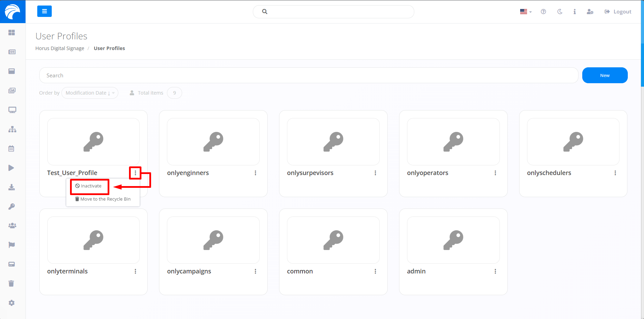
Task: Create a profile with the New button
Action: point(605,75)
